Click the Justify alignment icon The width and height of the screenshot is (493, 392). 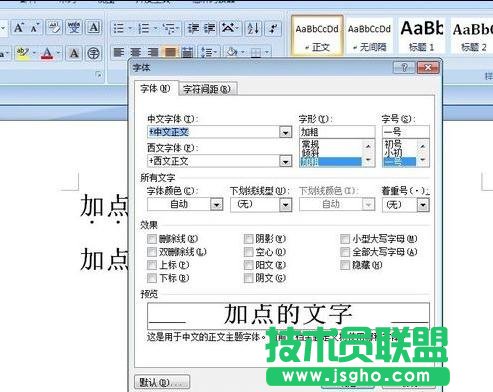pos(170,52)
